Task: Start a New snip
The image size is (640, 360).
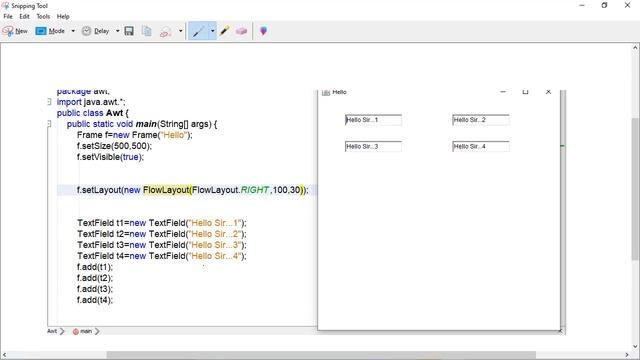Action: [15, 31]
